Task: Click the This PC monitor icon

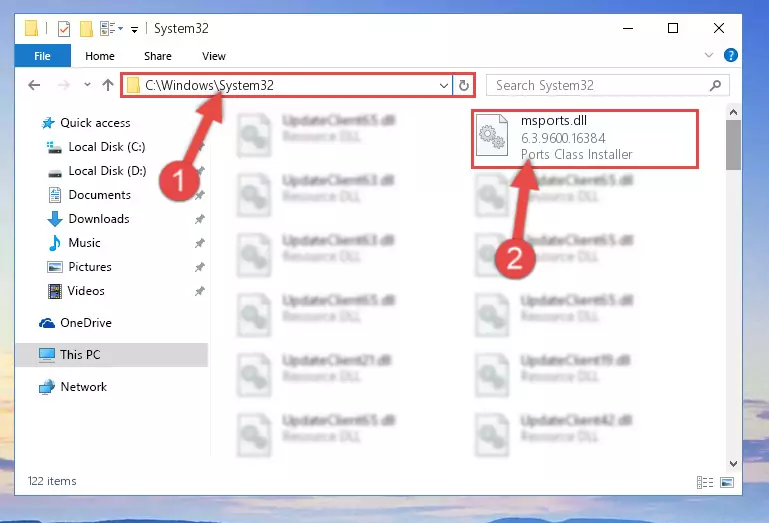Action: [x=47, y=355]
